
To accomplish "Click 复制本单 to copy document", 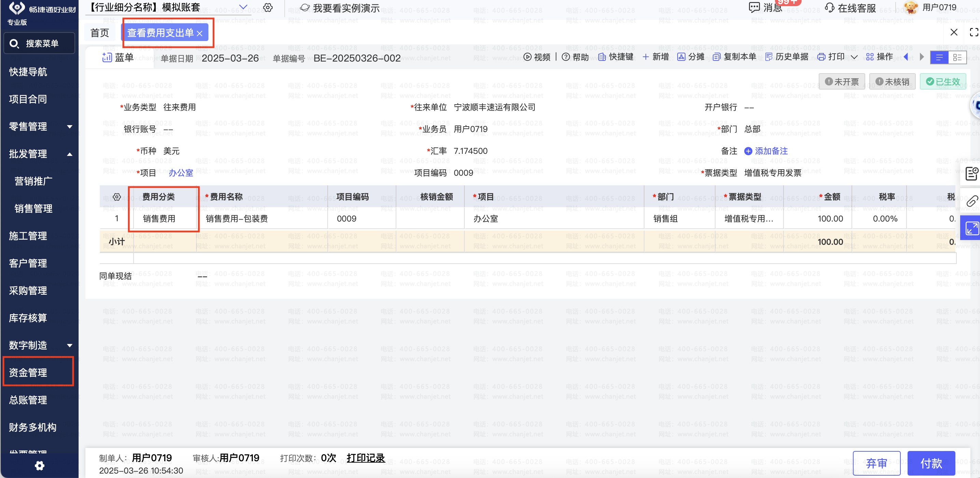I will [734, 57].
